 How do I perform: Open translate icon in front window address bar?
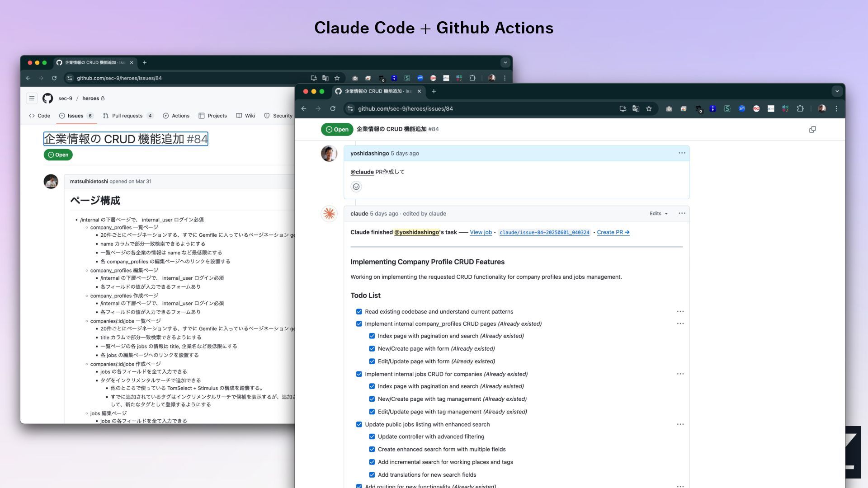click(636, 108)
